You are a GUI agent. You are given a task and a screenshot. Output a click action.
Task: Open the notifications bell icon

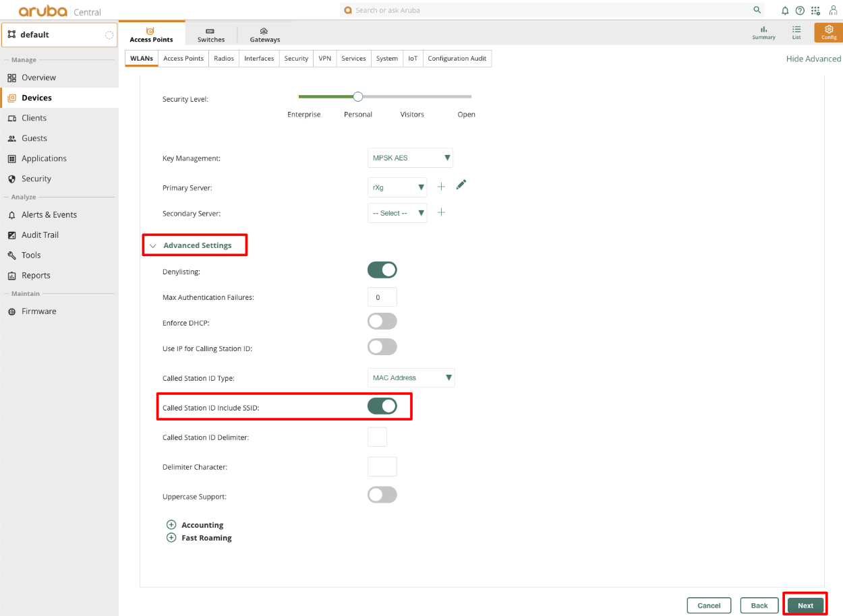point(785,11)
